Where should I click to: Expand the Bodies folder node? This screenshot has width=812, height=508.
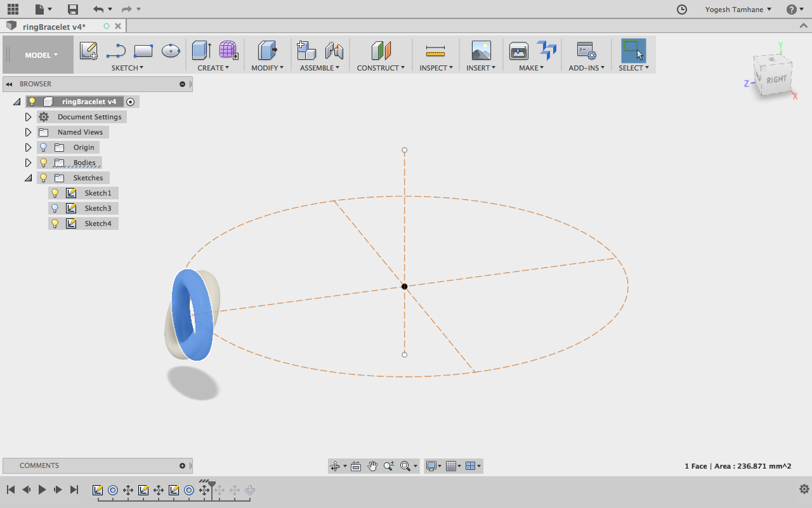click(28, 163)
